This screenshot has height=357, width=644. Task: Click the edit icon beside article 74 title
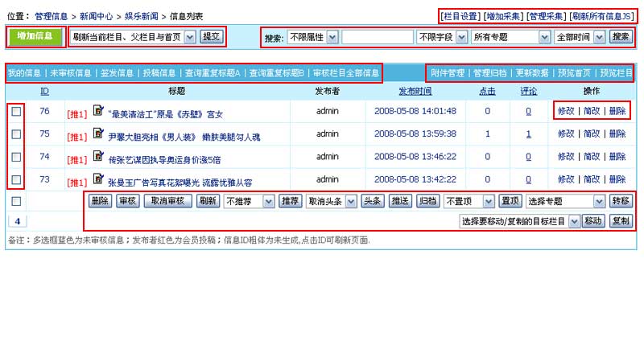point(99,157)
